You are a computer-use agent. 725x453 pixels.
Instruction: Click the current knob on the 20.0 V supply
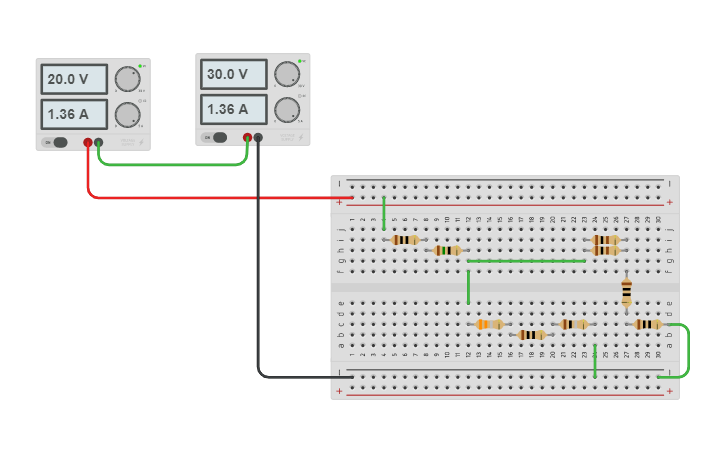126,114
